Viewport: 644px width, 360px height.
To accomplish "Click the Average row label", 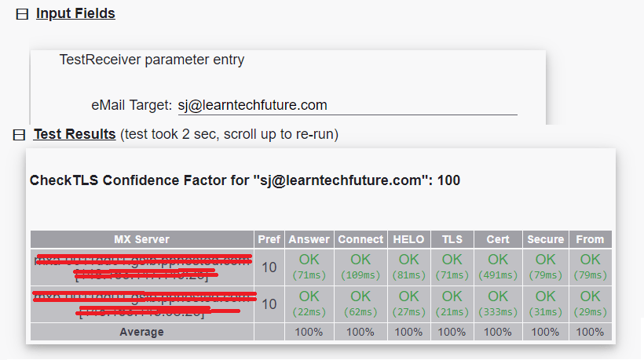I will tap(141, 332).
